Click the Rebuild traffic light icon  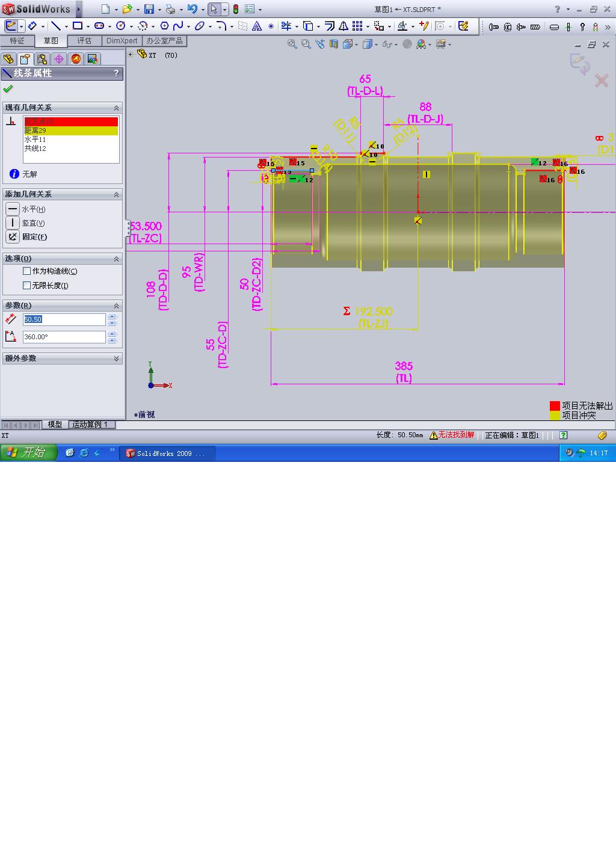point(236,9)
